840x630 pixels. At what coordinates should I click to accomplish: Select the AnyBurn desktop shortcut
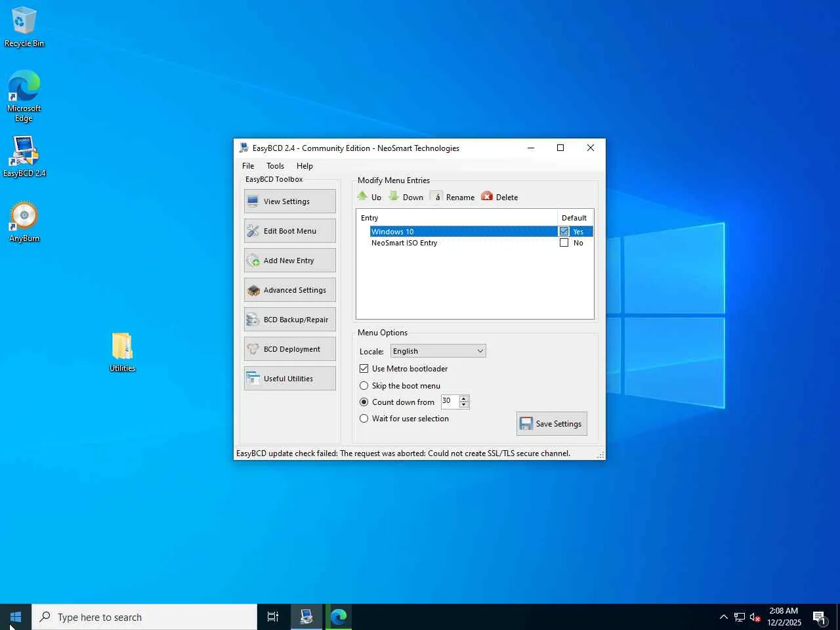click(x=24, y=222)
